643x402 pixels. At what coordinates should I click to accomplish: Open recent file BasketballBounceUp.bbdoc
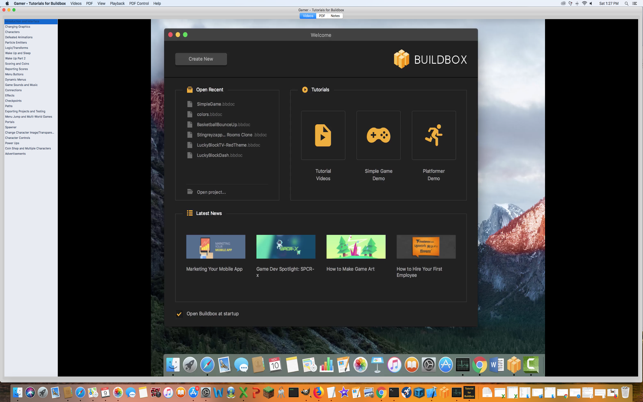pos(223,125)
